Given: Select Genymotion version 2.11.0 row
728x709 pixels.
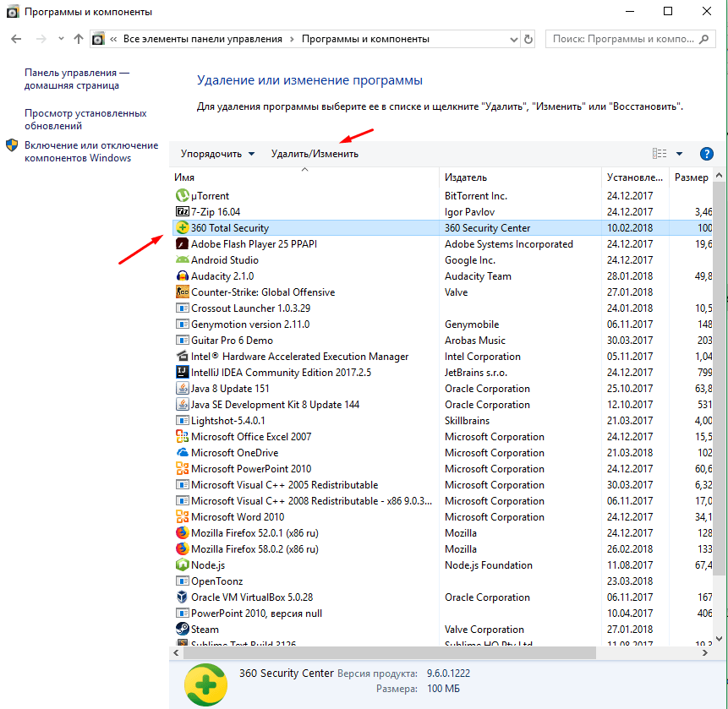Looking at the screenshot, I should [442, 325].
